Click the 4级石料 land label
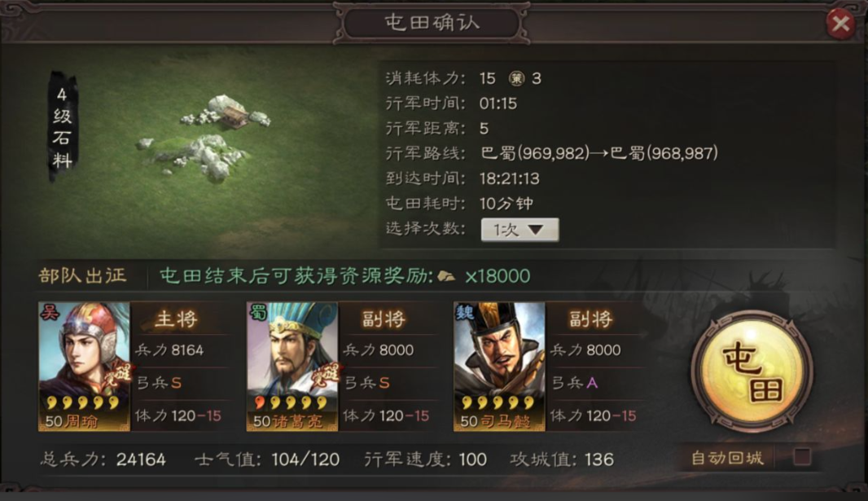868x501 pixels. [x=62, y=128]
